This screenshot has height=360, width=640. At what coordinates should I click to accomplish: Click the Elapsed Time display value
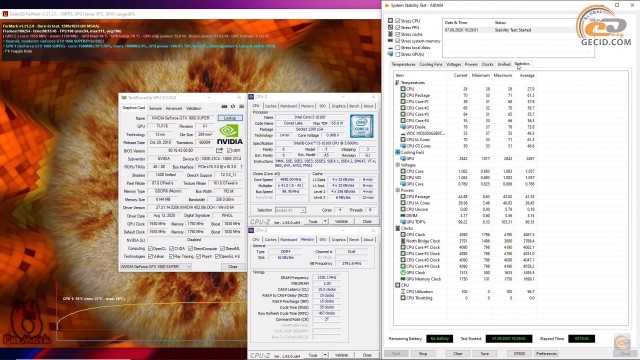(x=581, y=339)
